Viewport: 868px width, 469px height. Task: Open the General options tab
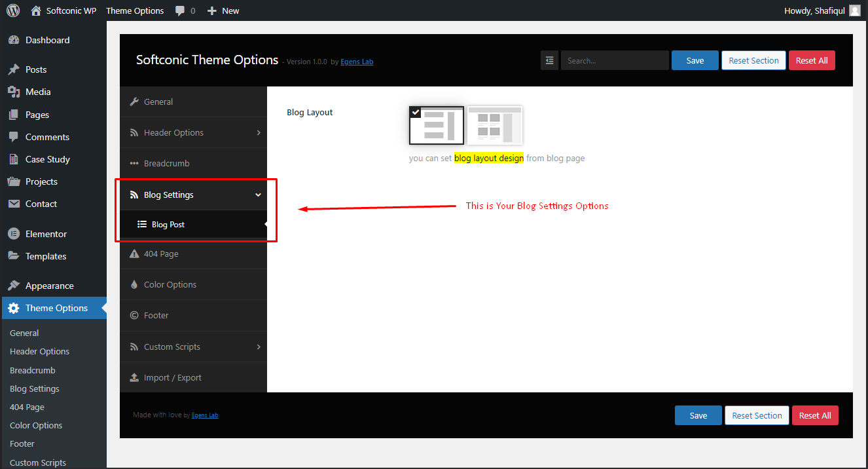click(194, 102)
